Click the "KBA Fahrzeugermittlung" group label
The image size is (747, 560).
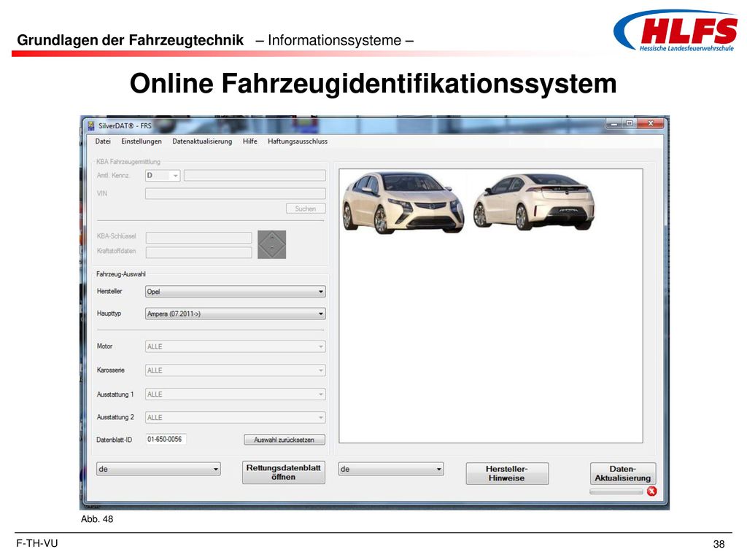point(128,162)
